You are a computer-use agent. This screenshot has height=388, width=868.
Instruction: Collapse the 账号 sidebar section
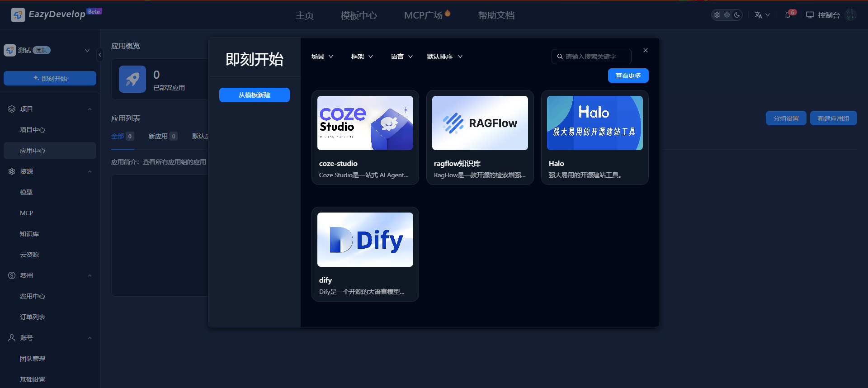(90, 338)
